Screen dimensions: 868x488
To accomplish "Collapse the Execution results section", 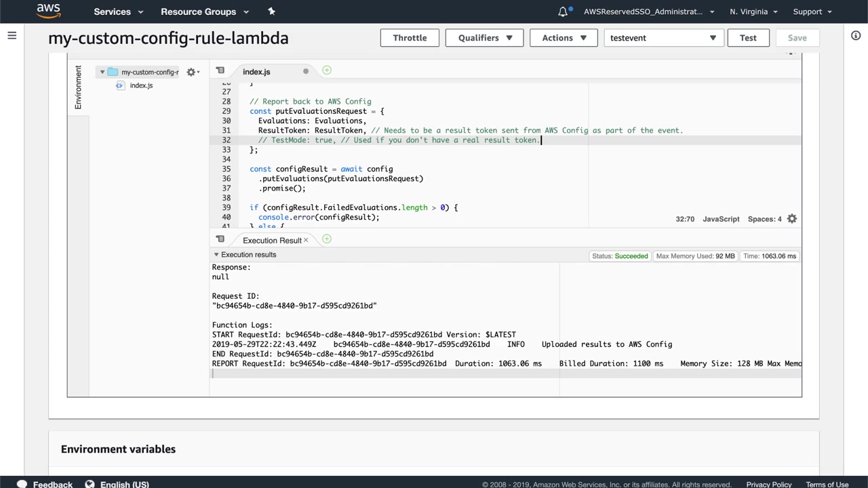I will [x=216, y=255].
